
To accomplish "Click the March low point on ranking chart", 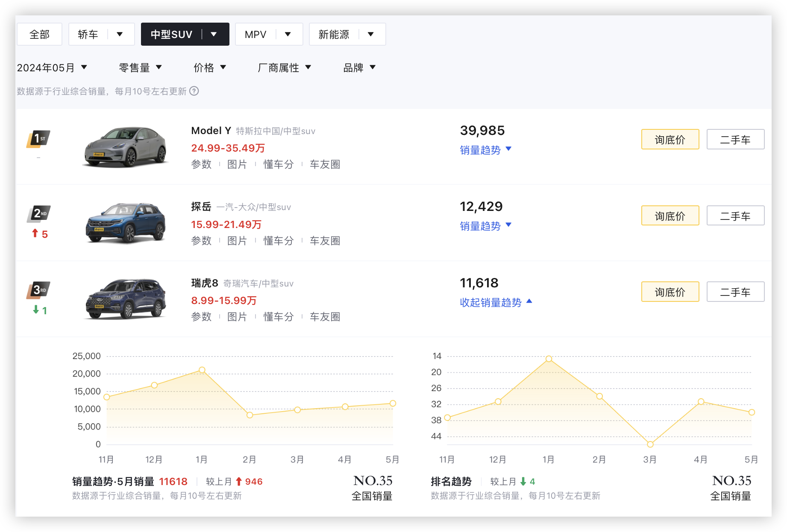I will coord(650,444).
